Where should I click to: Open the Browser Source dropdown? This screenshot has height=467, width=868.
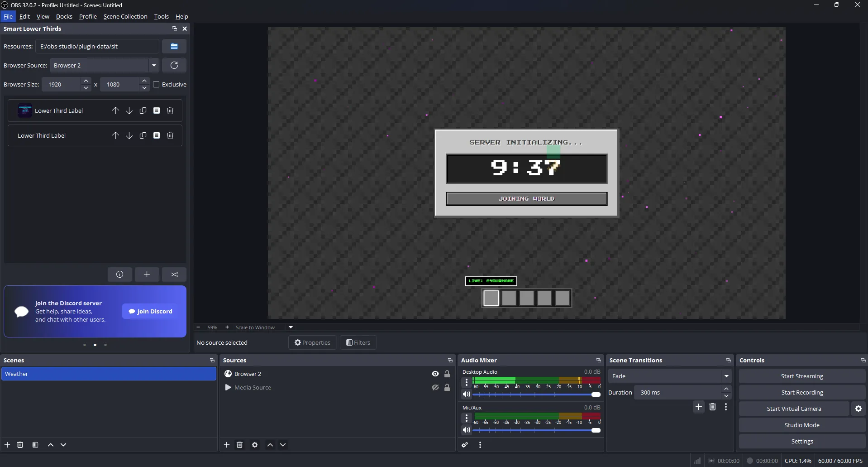[154, 65]
